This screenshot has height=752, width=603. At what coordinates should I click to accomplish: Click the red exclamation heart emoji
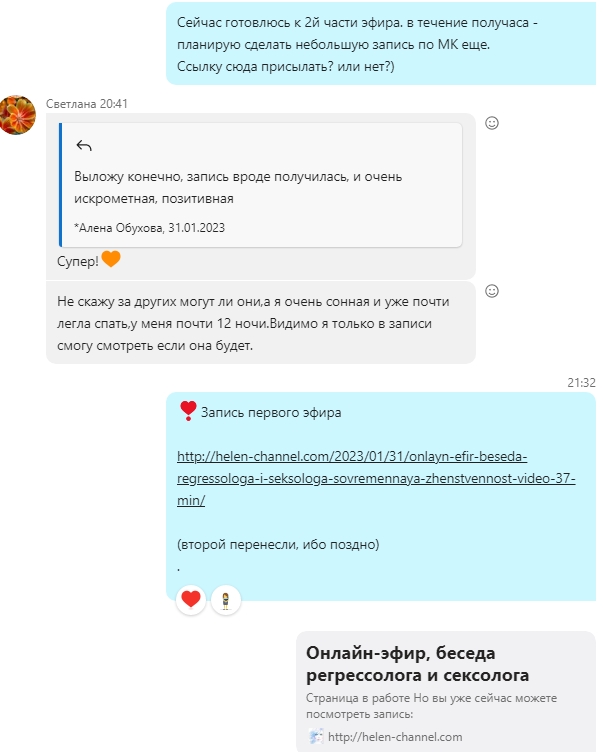[188, 411]
